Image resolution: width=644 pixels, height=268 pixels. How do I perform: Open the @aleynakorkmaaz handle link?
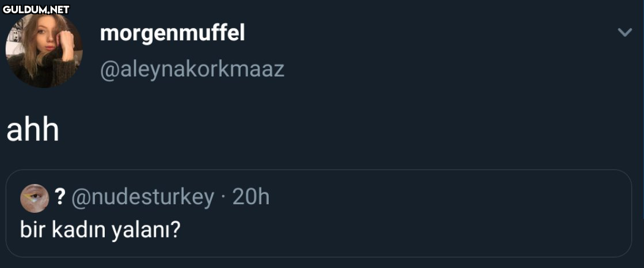click(x=192, y=70)
